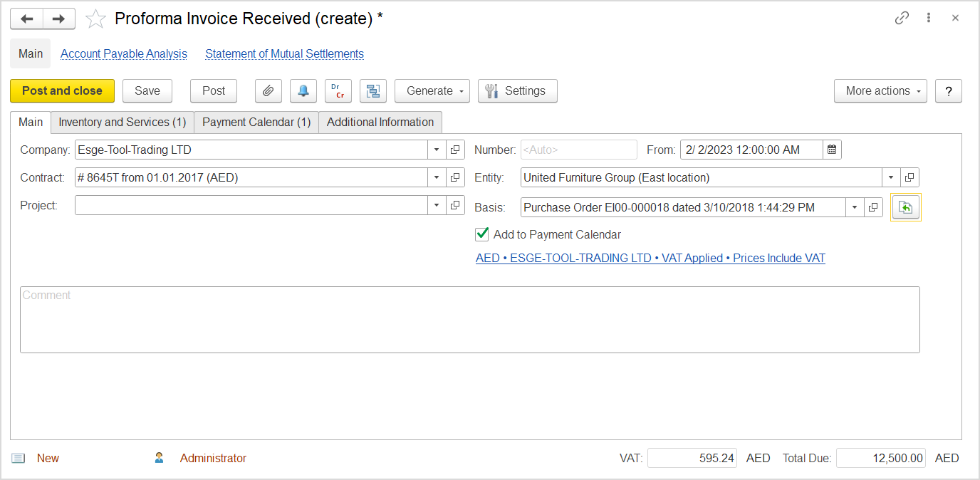Open reminders via the bell icon
Image resolution: width=980 pixels, height=480 pixels.
coord(303,90)
